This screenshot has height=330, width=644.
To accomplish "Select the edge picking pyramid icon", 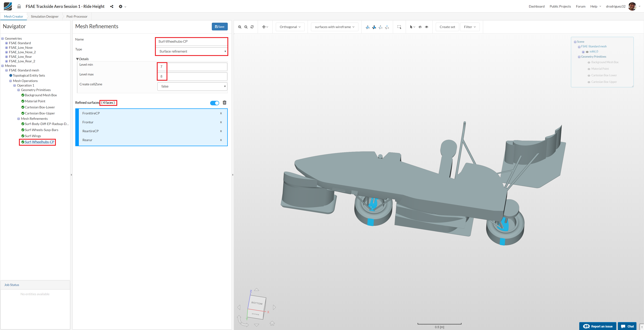I will pos(380,27).
